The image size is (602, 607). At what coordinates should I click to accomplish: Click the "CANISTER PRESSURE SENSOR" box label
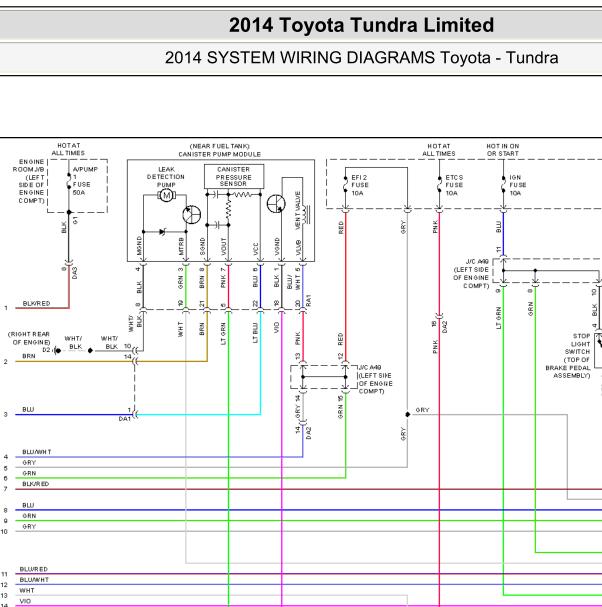point(234,177)
